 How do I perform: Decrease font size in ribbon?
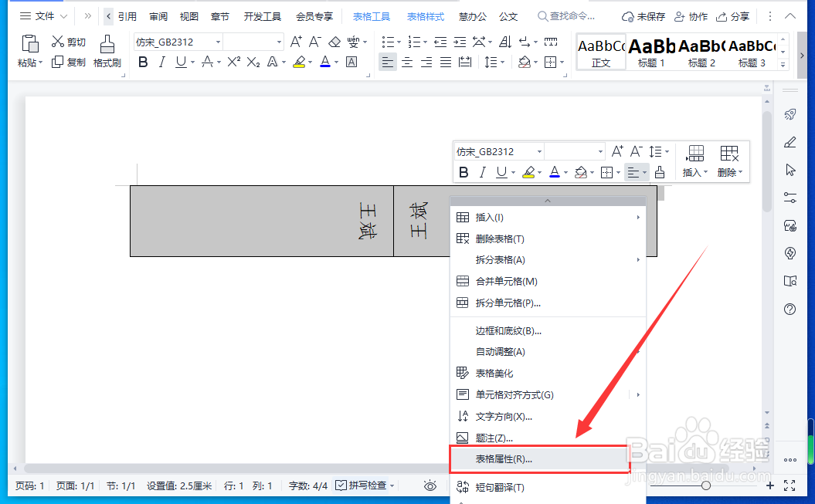314,42
